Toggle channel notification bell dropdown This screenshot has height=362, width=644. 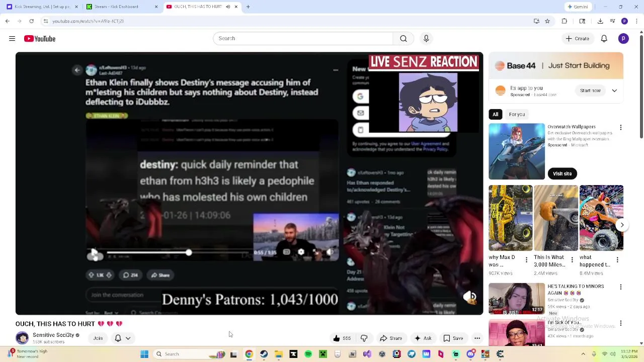click(x=123, y=338)
